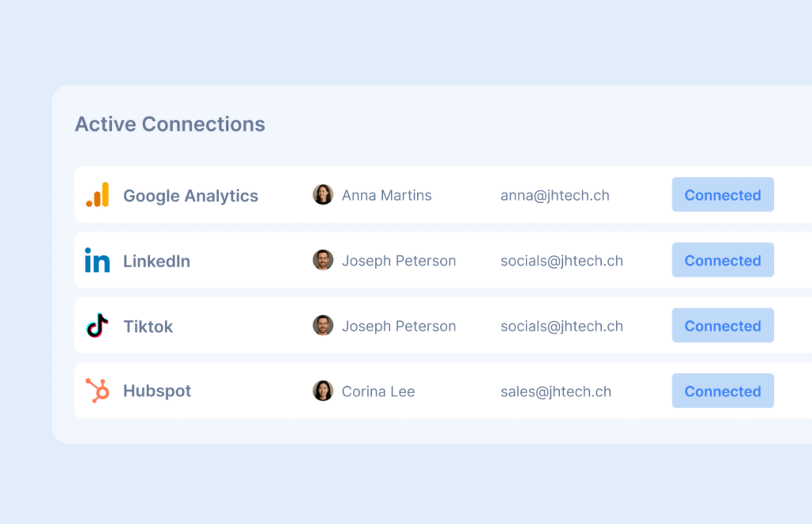
Task: Click the Hubspot connection name
Action: 157,392
